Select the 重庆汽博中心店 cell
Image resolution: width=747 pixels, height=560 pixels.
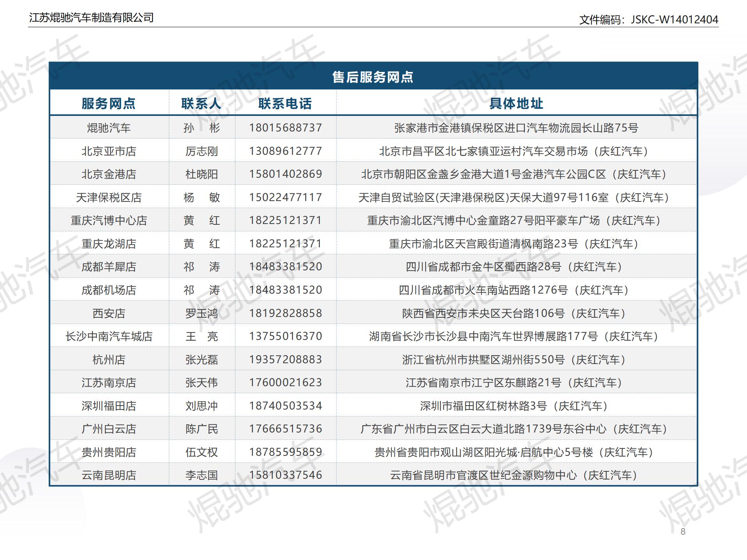click(109, 220)
